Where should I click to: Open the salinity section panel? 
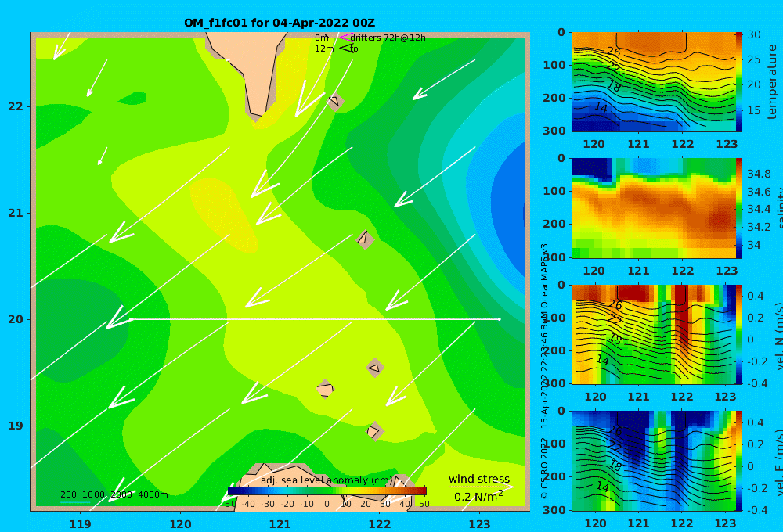[x=653, y=208]
